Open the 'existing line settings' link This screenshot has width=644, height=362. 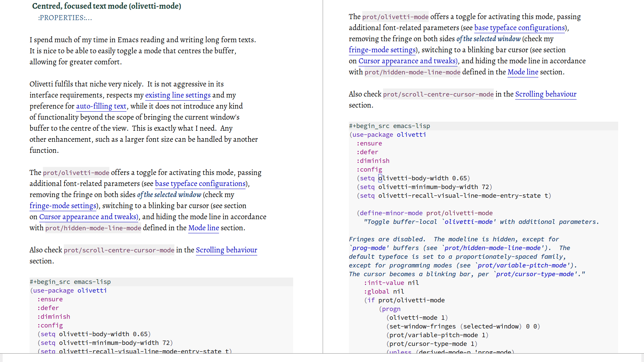(178, 95)
